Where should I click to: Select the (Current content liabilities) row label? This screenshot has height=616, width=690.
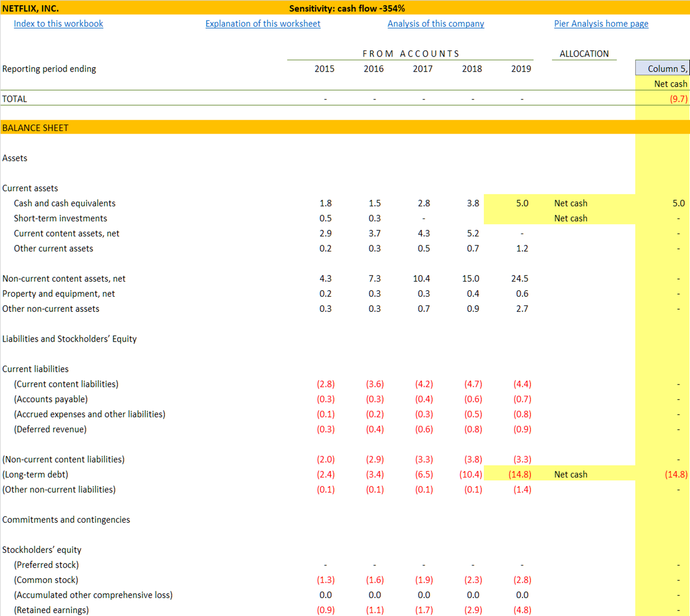click(66, 385)
